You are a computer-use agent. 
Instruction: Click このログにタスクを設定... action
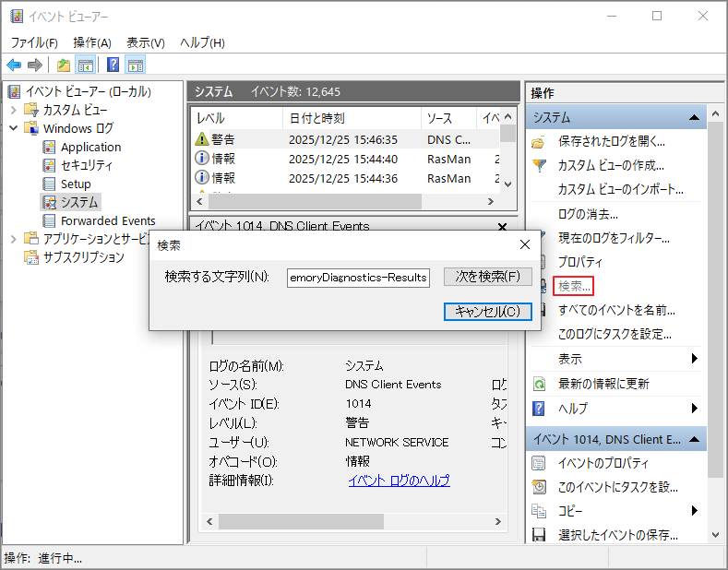(615, 334)
